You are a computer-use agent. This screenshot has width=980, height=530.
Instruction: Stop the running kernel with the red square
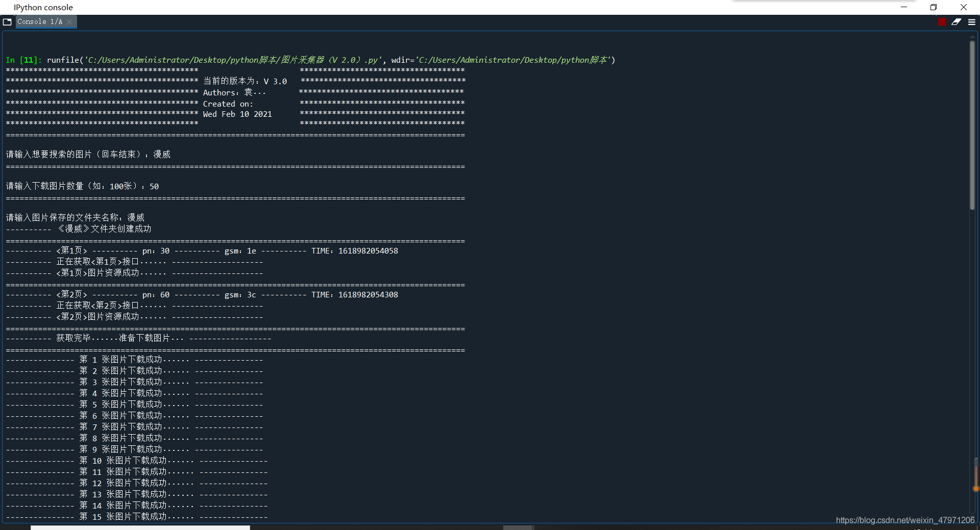pos(942,22)
